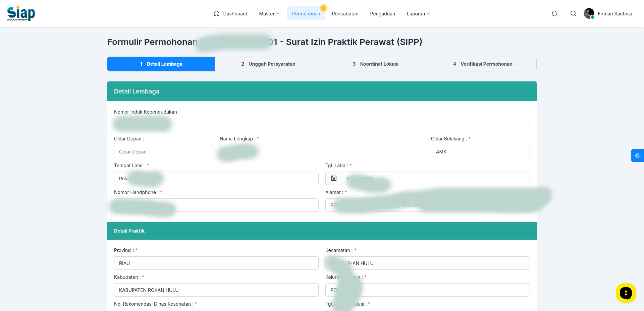Open the Permohonan menu

[306, 13]
